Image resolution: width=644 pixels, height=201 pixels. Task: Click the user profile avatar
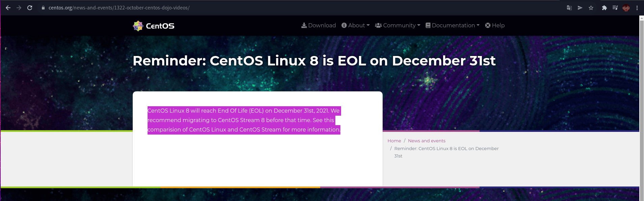pyautogui.click(x=626, y=8)
